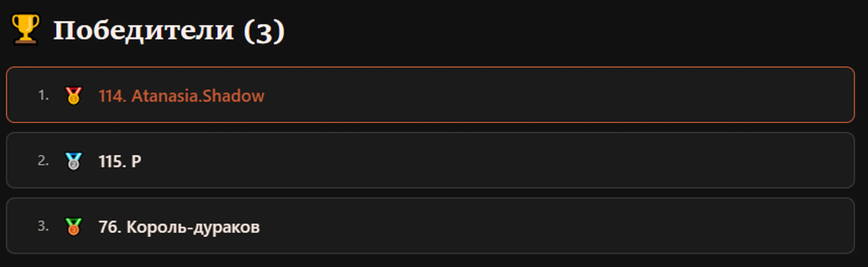Click the silver second-place medal icon
868x267 pixels.
73,161
